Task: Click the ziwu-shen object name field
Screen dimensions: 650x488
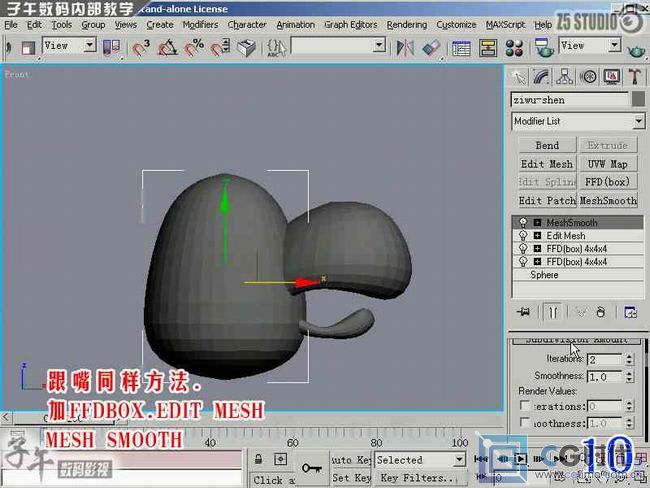Action: click(x=570, y=100)
